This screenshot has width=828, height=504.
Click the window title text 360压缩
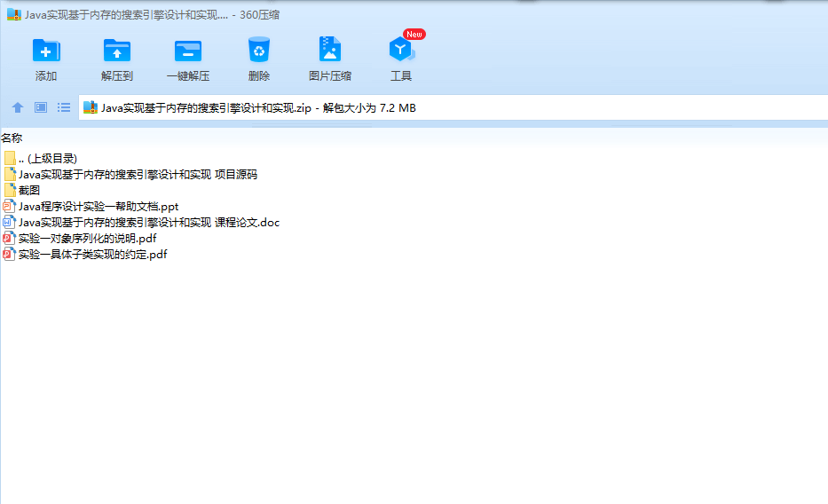[259, 15]
